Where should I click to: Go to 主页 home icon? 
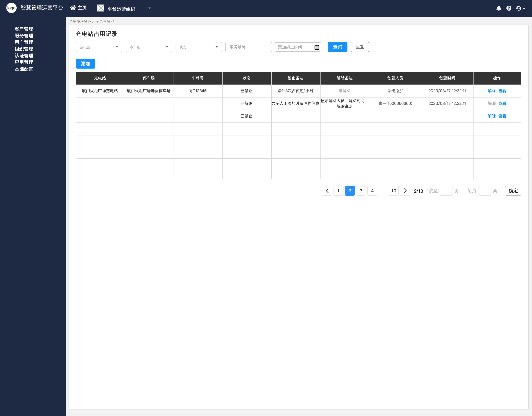(73, 8)
